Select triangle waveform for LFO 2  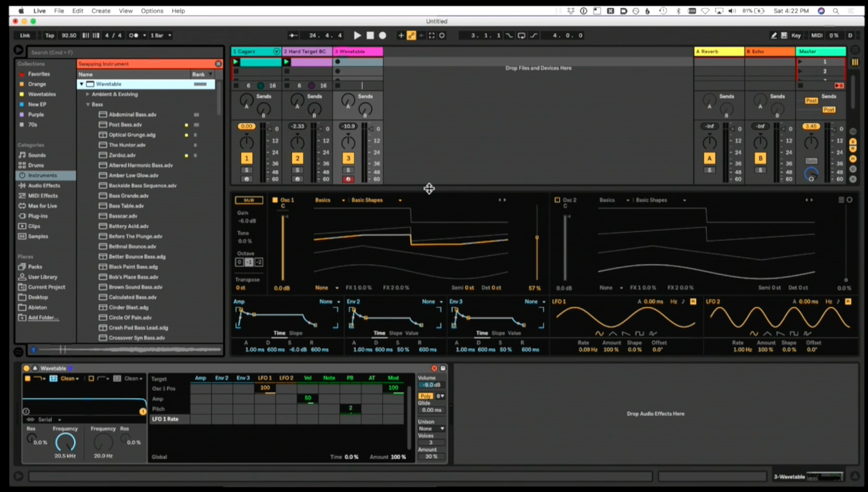click(x=768, y=333)
